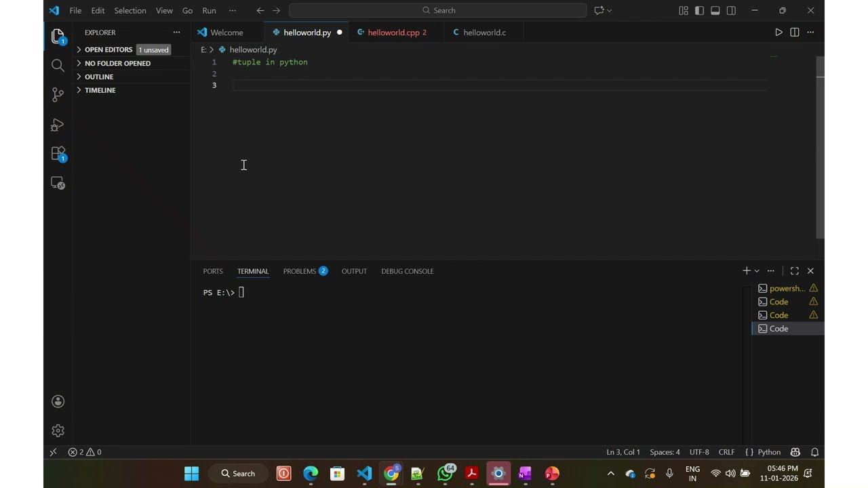Open editor More Actions ellipsis
Viewport: 868px width, 488px height.
pyautogui.click(x=810, y=32)
